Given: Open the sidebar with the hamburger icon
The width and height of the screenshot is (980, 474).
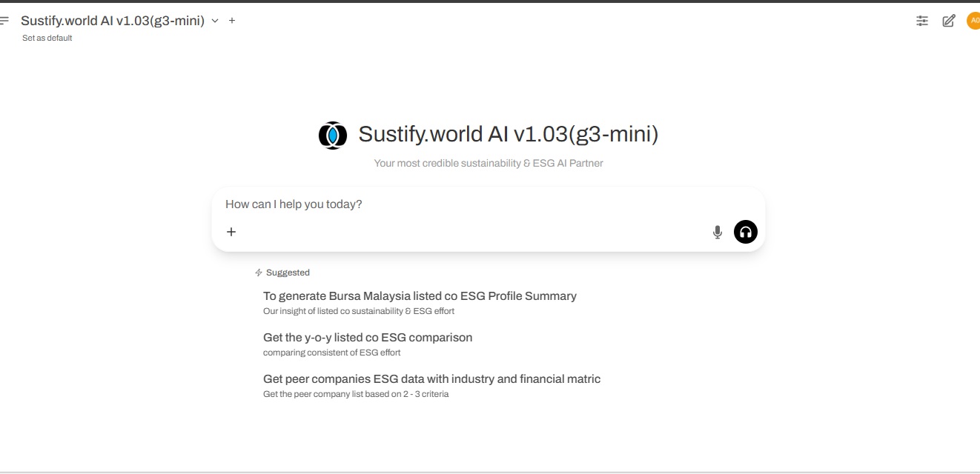Looking at the screenshot, I should click(6, 20).
